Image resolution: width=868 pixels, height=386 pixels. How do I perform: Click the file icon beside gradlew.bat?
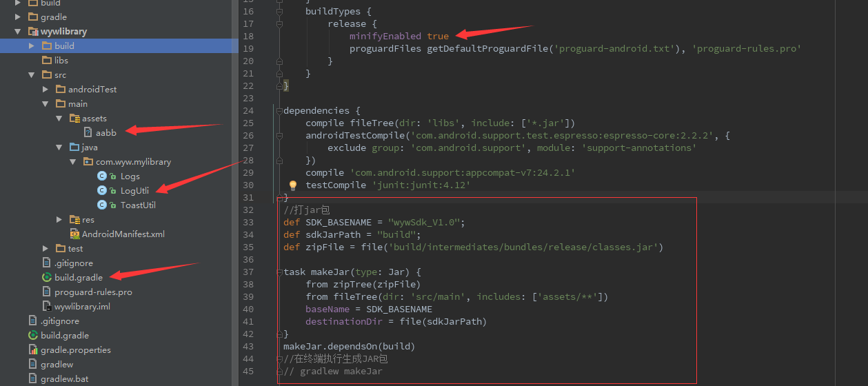(x=33, y=378)
